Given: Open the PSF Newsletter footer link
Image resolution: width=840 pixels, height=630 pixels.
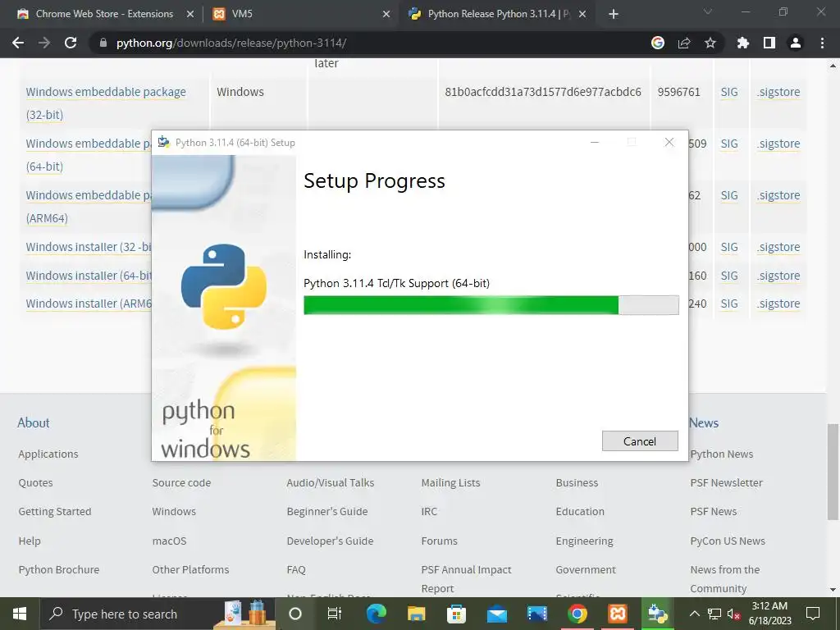Looking at the screenshot, I should [x=727, y=482].
